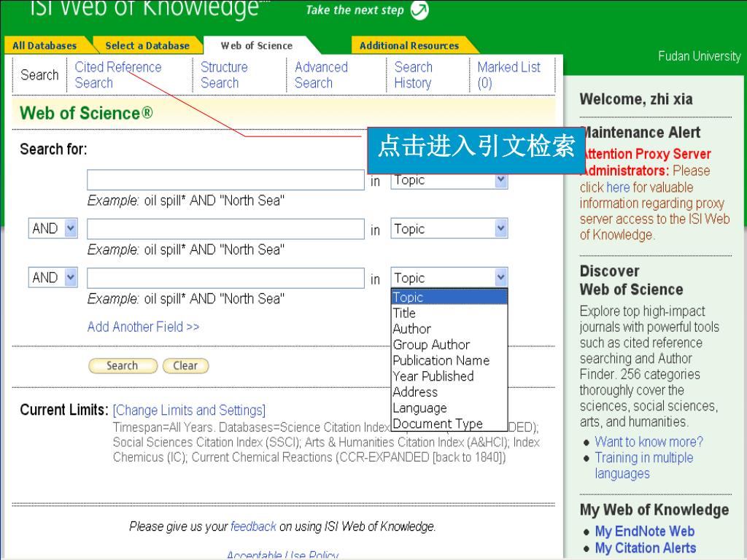Image resolution: width=747 pixels, height=560 pixels.
Task: Select the Web of Science tab
Action: (x=256, y=46)
